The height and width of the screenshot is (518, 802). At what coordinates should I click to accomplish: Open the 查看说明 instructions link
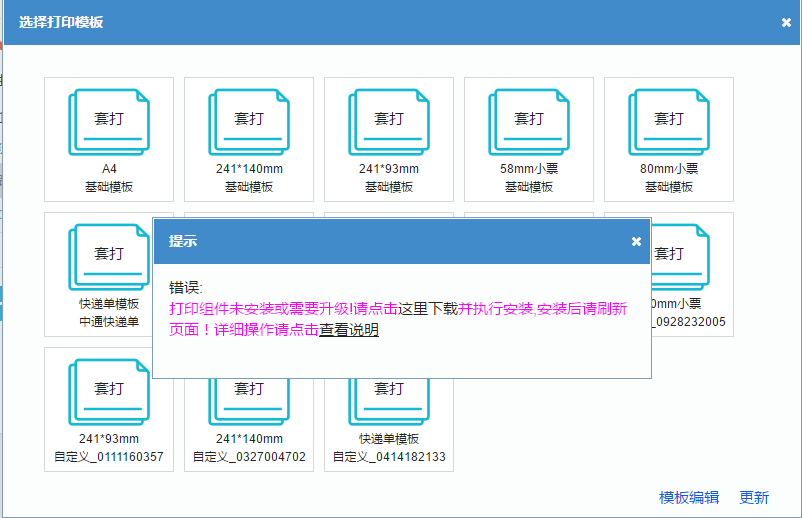point(349,330)
